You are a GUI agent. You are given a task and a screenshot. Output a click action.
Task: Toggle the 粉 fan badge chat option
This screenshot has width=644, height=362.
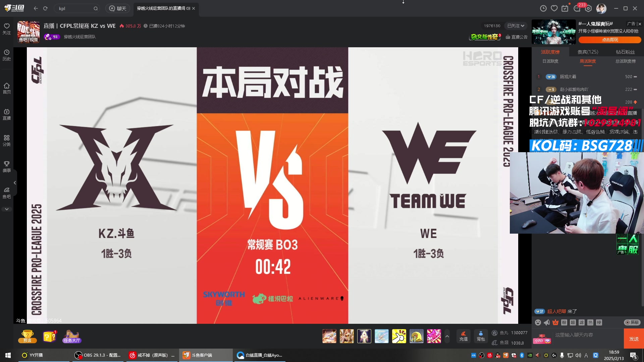(564, 322)
